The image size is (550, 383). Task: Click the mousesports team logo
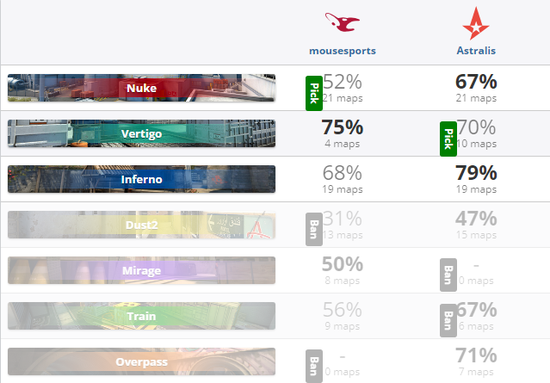[342, 22]
